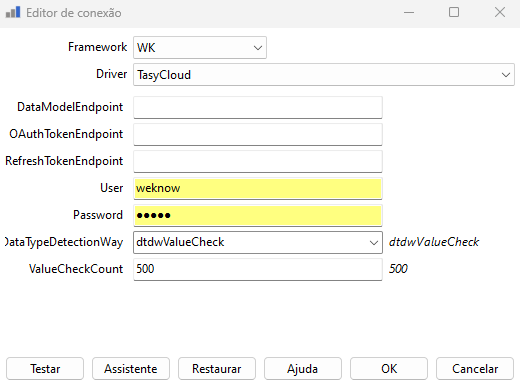Minimize the Editor de conexão window
The height and width of the screenshot is (385, 520).
click(x=409, y=12)
